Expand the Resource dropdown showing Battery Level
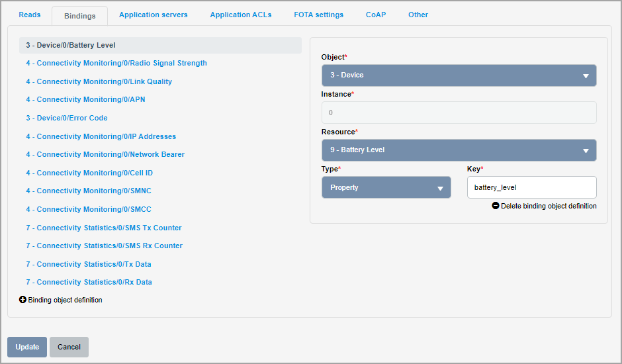622x364 pixels. [459, 150]
